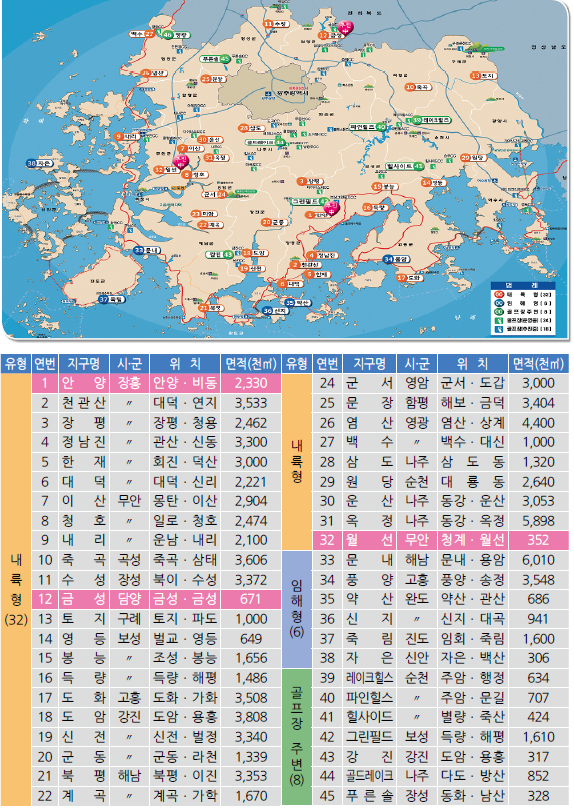Select the 34 풍양 blue map marker

coord(396,259)
